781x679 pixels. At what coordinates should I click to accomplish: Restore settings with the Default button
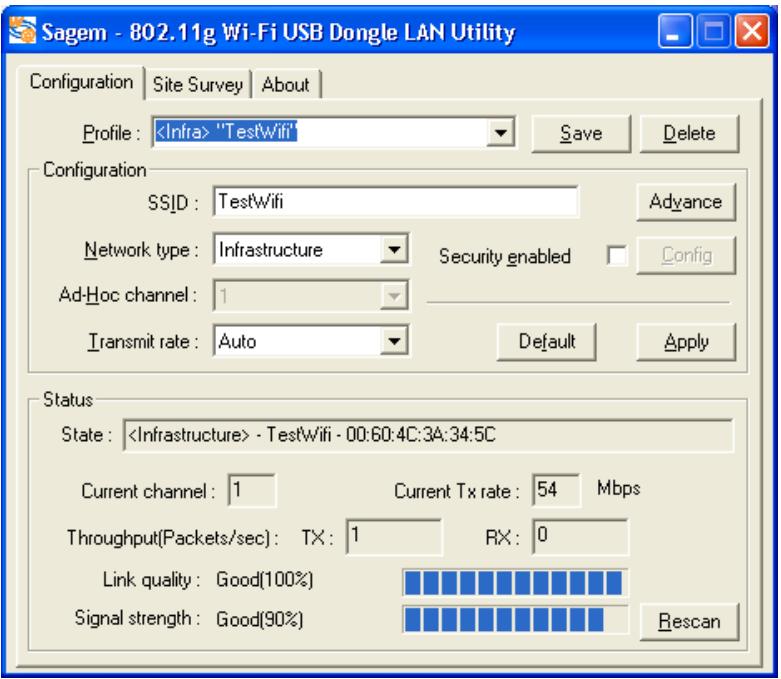tap(546, 342)
